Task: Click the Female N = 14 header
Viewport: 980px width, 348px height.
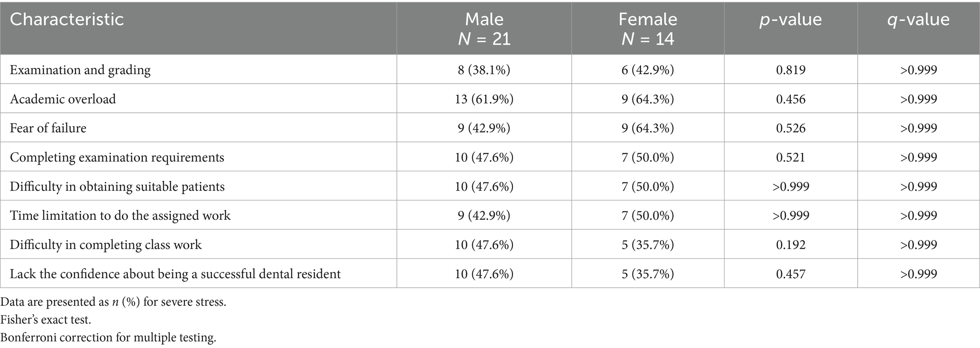Action: (x=648, y=28)
